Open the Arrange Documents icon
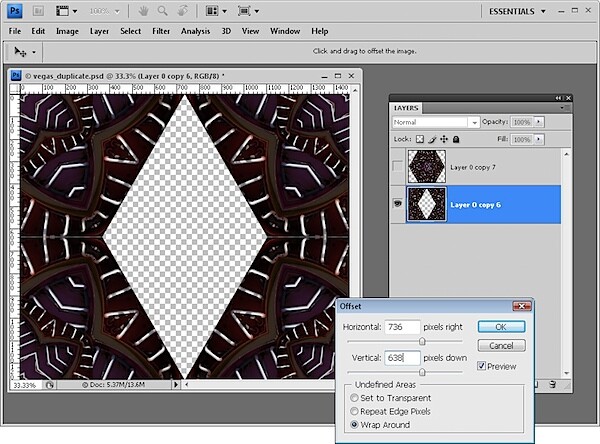This screenshot has height=444, width=600. (x=212, y=11)
